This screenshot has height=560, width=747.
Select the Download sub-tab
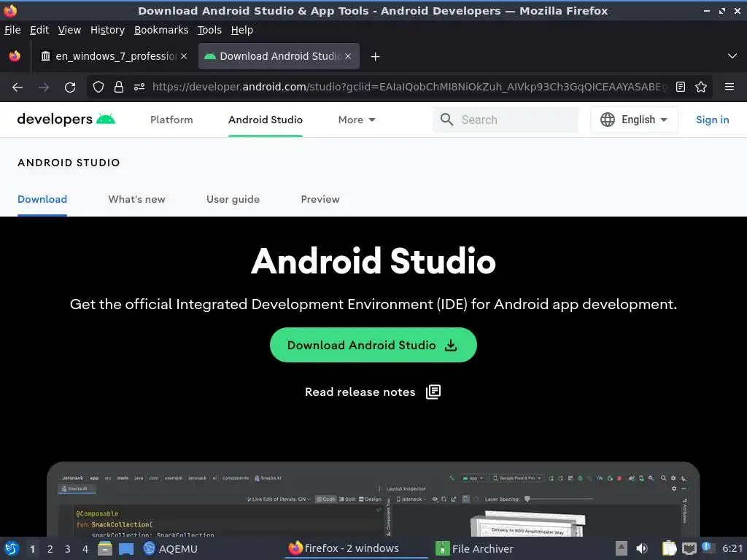click(42, 199)
